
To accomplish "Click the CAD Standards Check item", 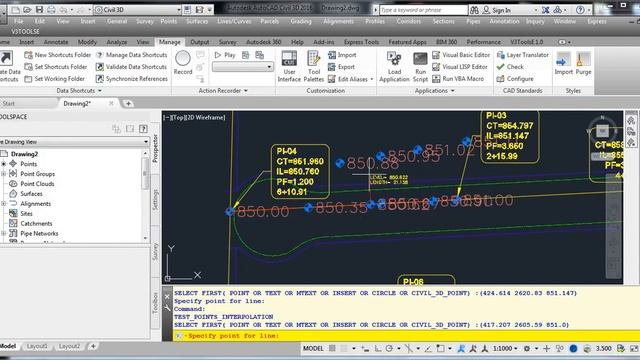I will point(510,67).
